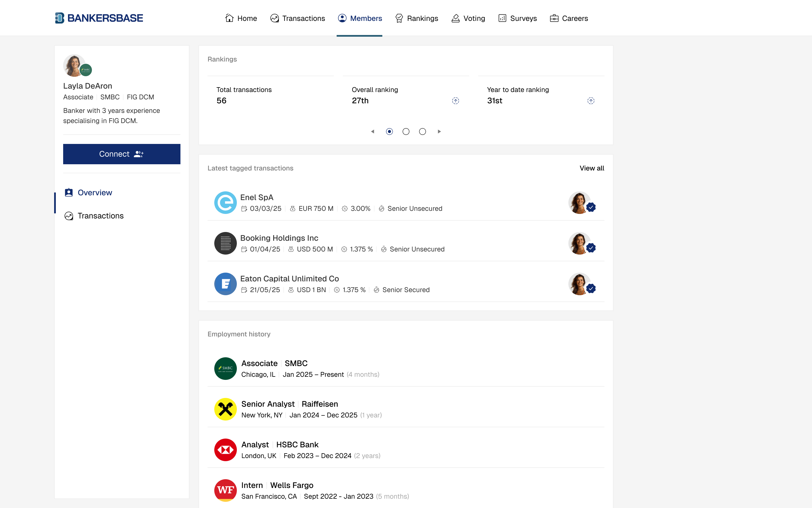Click the Eaton Capital logo icon
The height and width of the screenshot is (508, 812).
coord(226,284)
